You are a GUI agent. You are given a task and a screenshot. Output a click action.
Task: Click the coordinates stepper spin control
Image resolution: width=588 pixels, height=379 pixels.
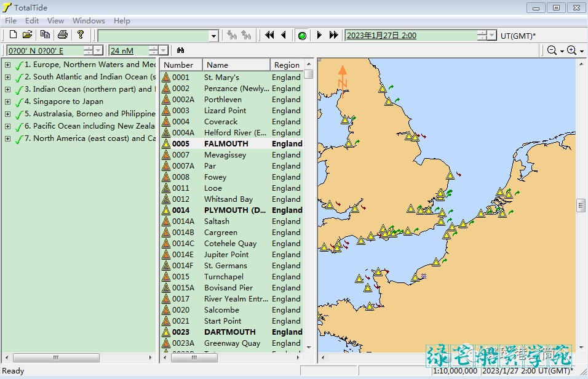(89, 50)
